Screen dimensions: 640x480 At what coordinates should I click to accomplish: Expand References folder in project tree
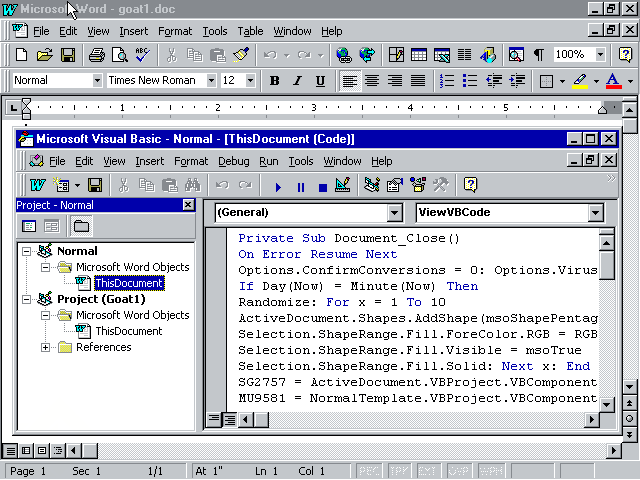(46, 347)
